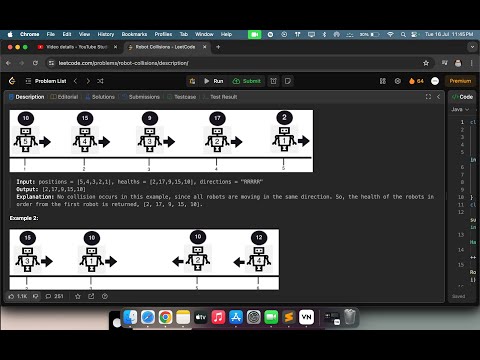Image resolution: width=480 pixels, height=360 pixels.
Task: Open Music from the Dock
Action: (218, 317)
